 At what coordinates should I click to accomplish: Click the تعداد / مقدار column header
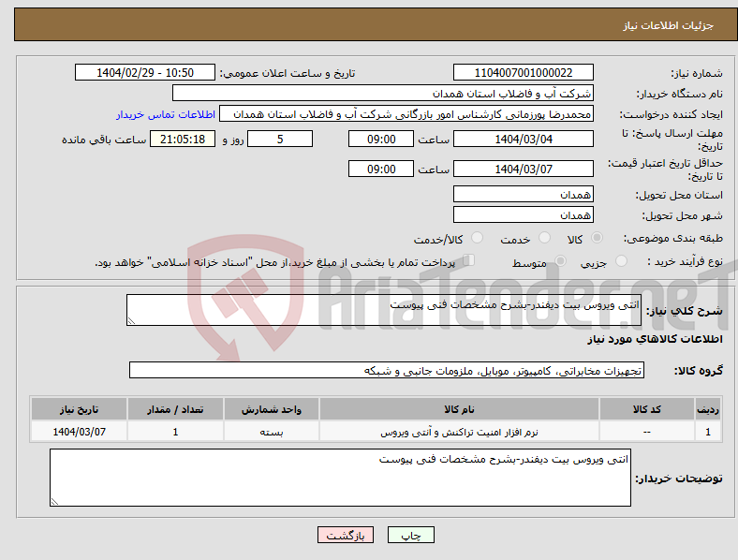(175, 409)
